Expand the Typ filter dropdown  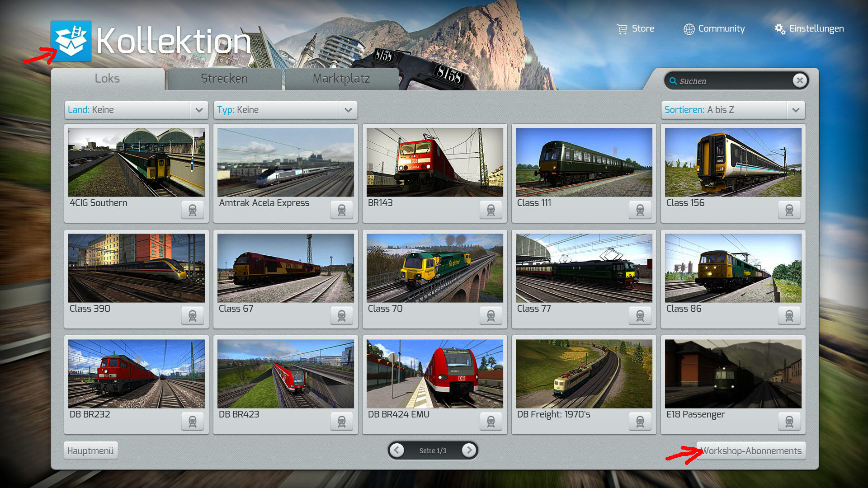pyautogui.click(x=348, y=110)
